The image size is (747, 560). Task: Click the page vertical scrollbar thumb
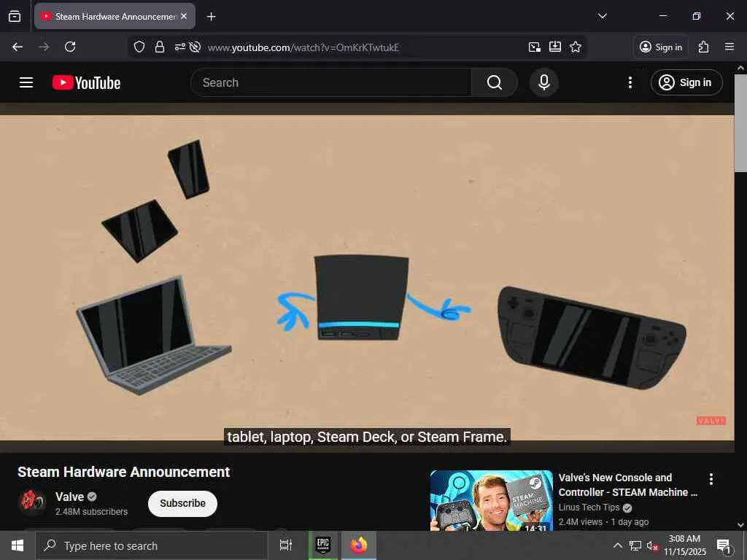point(740,122)
